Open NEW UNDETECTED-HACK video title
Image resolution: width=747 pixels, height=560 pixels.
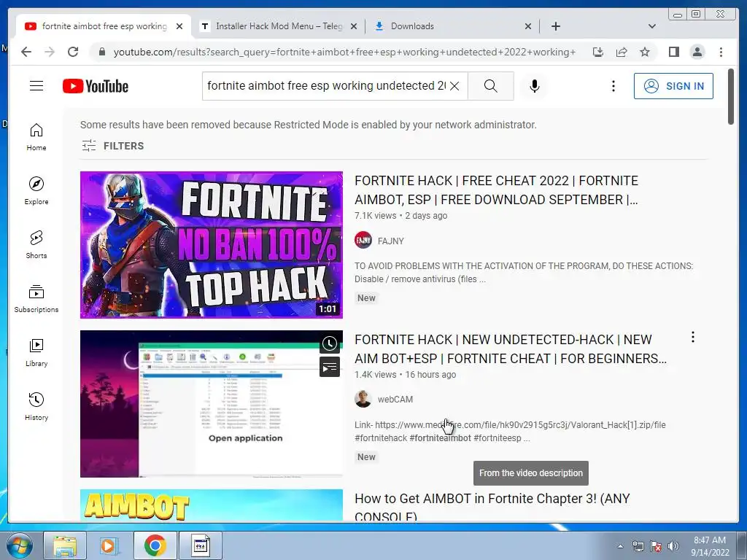511,349
